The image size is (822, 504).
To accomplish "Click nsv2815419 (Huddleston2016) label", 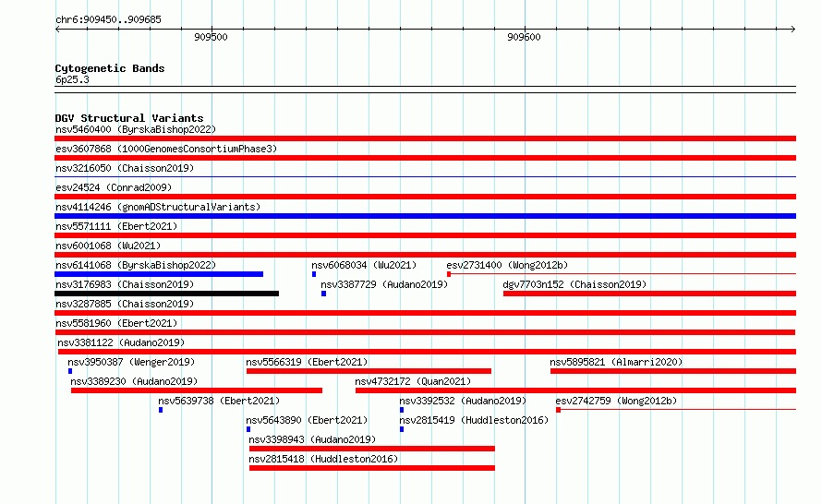I will (474, 420).
